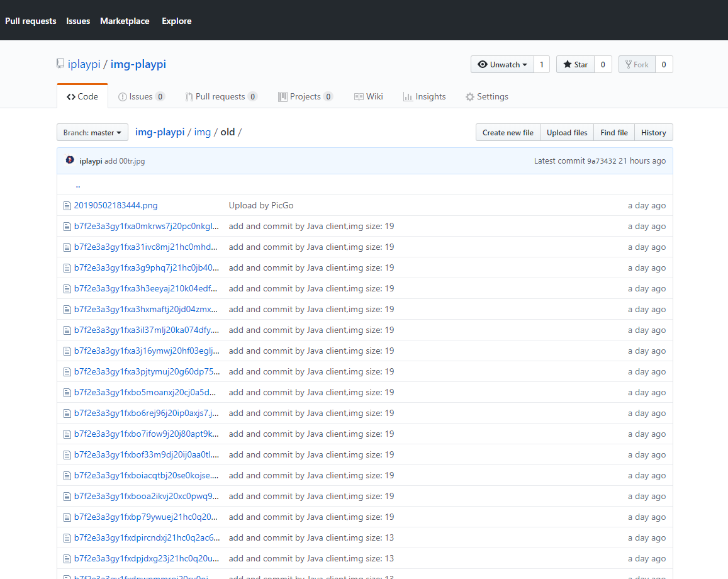Click file icon beside b7f2e3a3gy1fxdpircndxj21hc0q2ac6

point(67,538)
